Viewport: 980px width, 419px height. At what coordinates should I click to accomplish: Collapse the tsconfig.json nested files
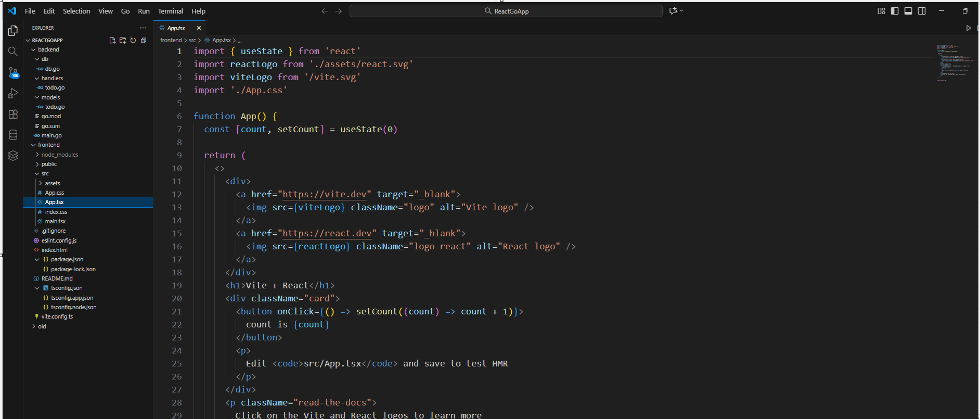(x=37, y=288)
